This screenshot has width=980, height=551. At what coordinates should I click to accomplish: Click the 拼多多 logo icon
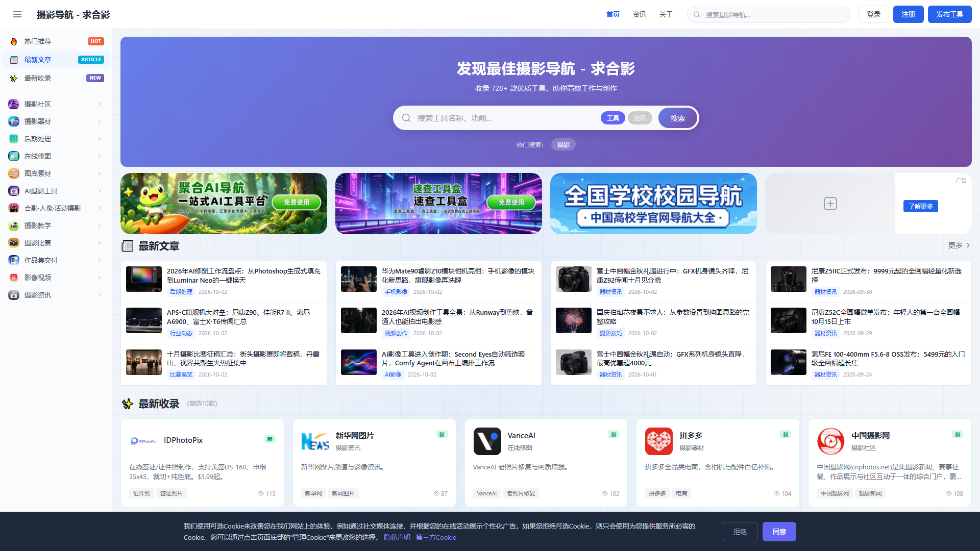[659, 441]
